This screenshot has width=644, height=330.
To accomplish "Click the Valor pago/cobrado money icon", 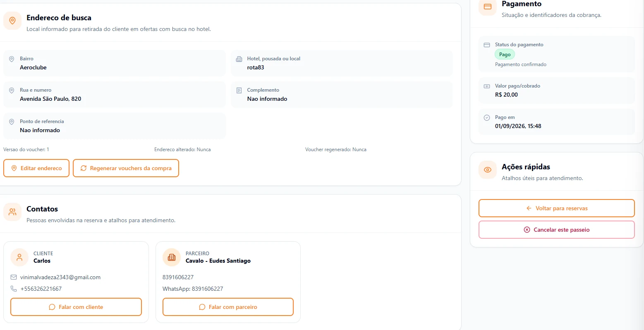I will (x=487, y=86).
